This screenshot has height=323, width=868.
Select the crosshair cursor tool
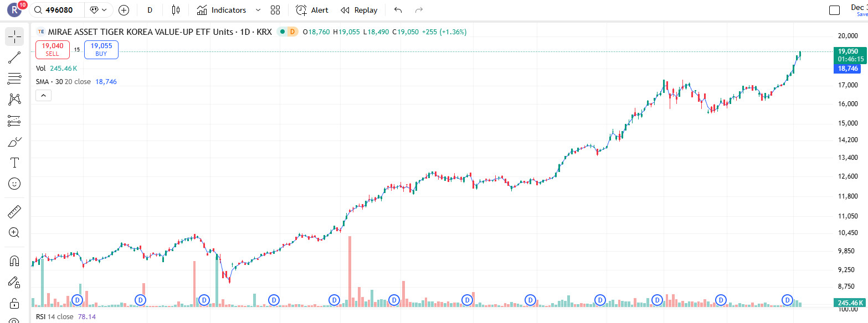(14, 37)
